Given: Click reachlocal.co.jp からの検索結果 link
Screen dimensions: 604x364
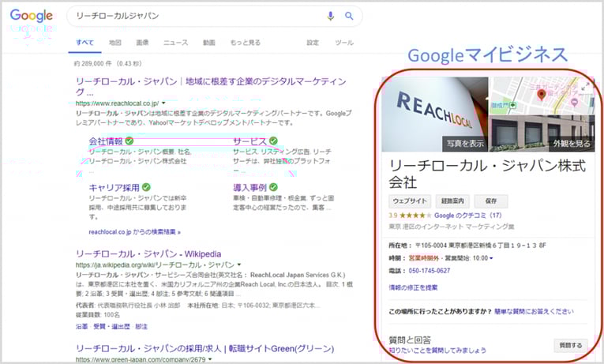Looking at the screenshot, I should 134,232.
